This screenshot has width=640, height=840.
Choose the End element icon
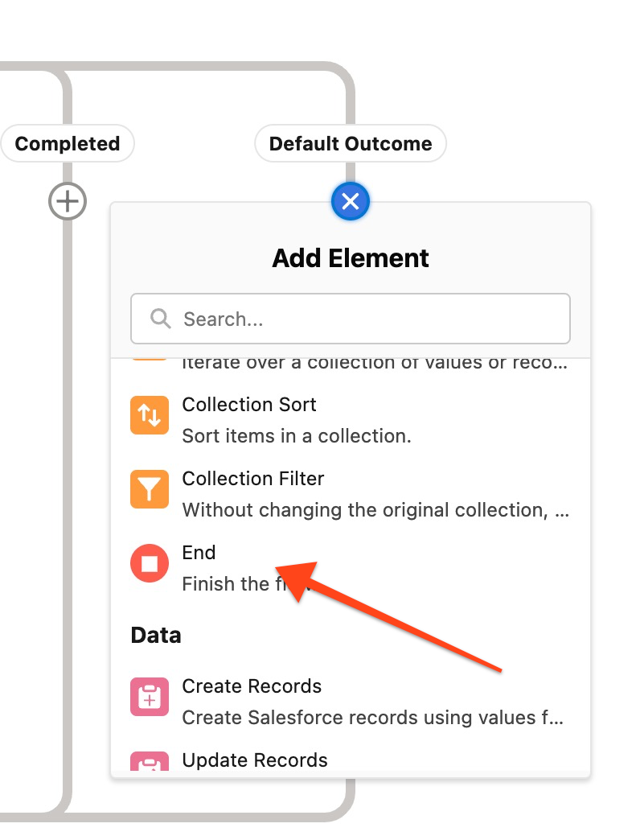[x=149, y=563]
